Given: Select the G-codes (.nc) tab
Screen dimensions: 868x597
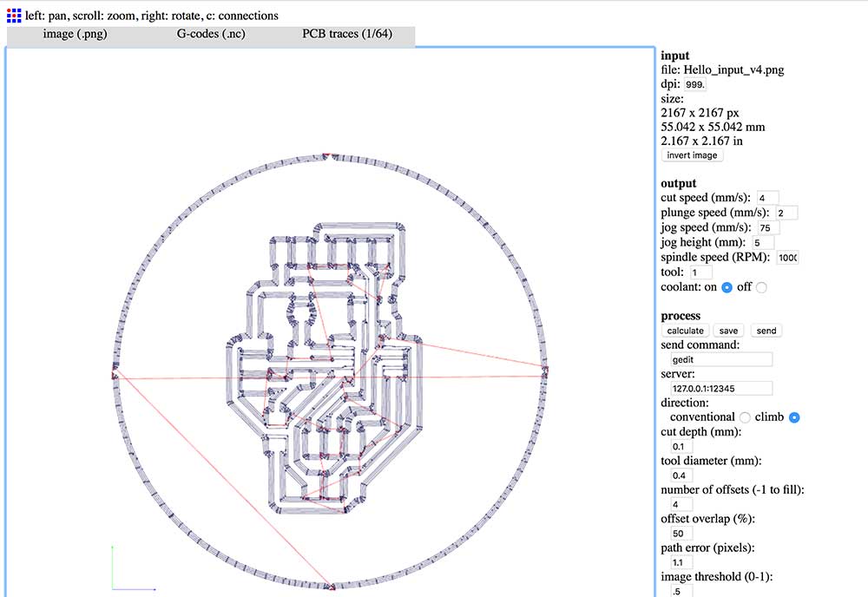Looking at the screenshot, I should pos(211,34).
